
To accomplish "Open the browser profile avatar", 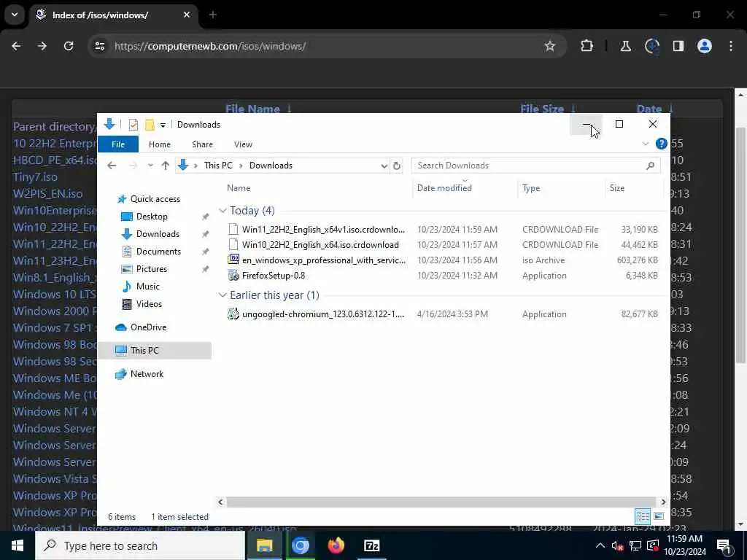I will tap(704, 46).
